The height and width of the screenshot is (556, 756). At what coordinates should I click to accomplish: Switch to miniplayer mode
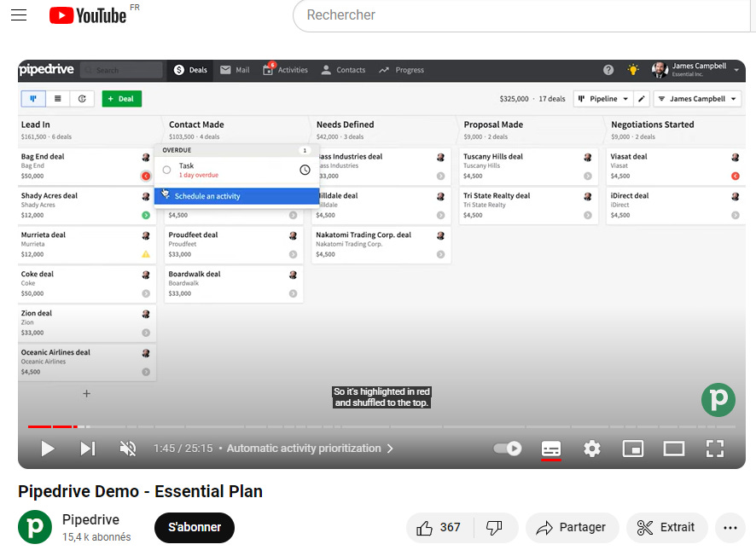coord(632,449)
